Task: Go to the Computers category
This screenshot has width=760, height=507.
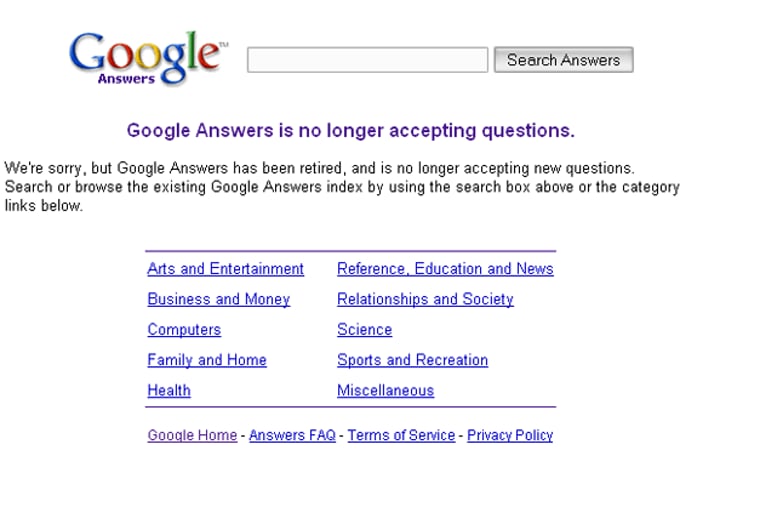Action: pos(184,330)
